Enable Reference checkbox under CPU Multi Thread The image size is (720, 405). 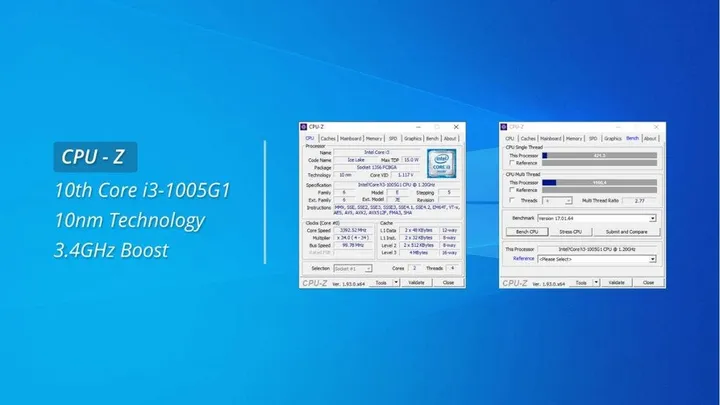pos(511,190)
